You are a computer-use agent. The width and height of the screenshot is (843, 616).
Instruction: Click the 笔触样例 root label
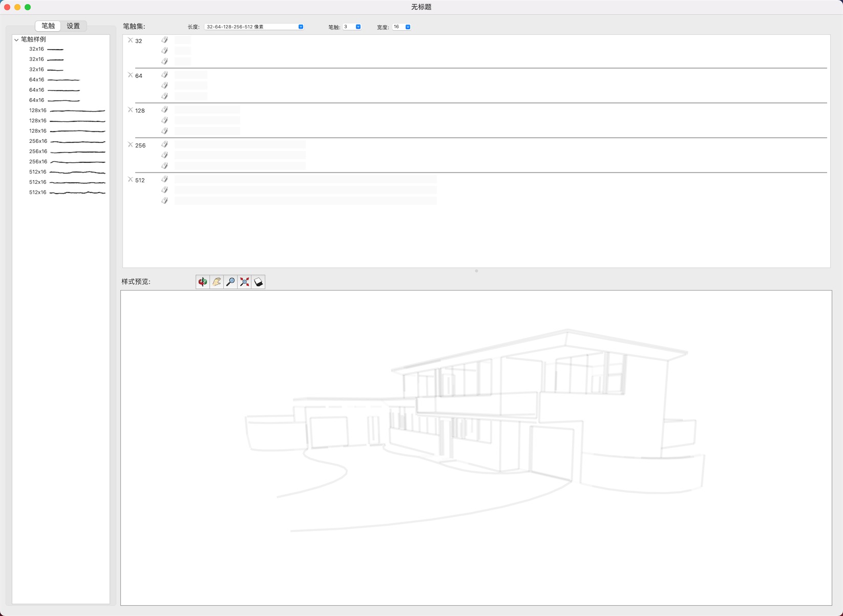(33, 39)
